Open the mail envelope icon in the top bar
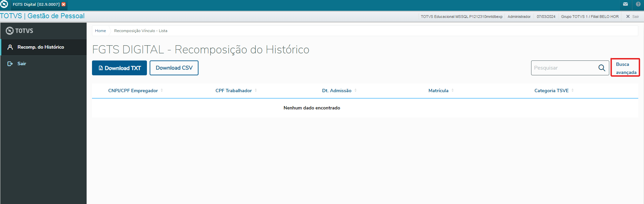The height and width of the screenshot is (204, 644). (x=625, y=4)
